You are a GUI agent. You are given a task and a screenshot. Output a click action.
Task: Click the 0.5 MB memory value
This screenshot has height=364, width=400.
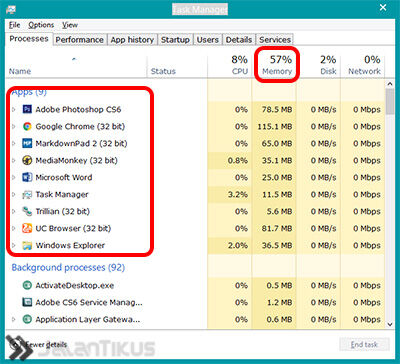pos(279,285)
